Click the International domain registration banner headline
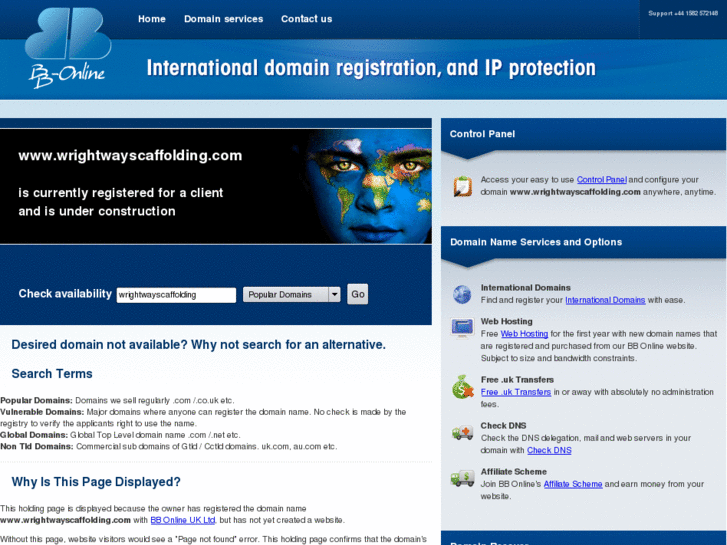The height and width of the screenshot is (545, 727). tap(371, 68)
